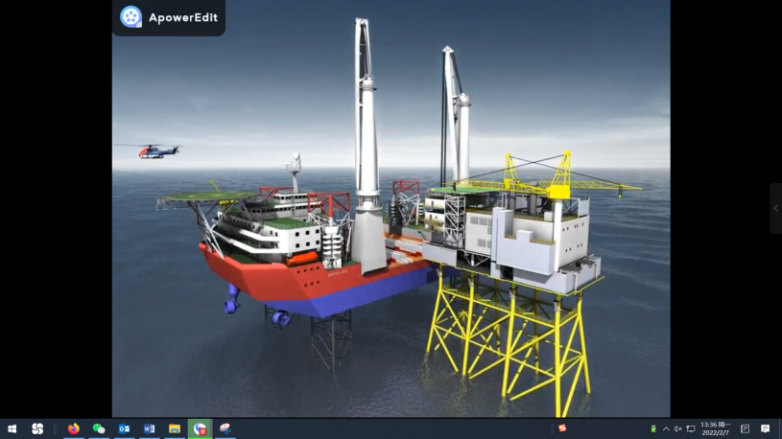Click the input method indicator icon
The image size is (782, 439).
(745, 429)
